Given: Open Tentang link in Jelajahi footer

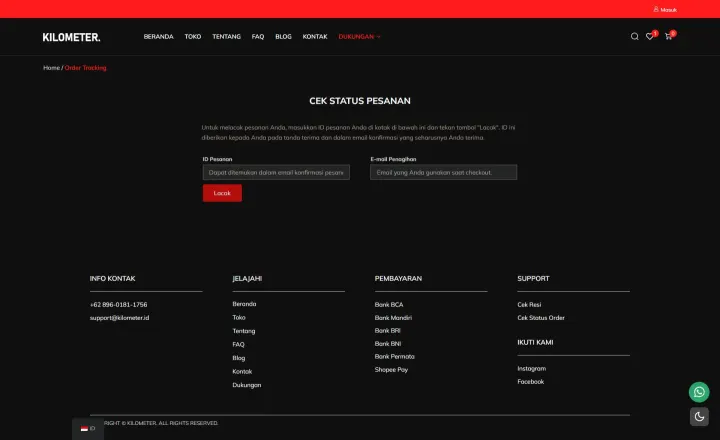Looking at the screenshot, I should (x=244, y=331).
